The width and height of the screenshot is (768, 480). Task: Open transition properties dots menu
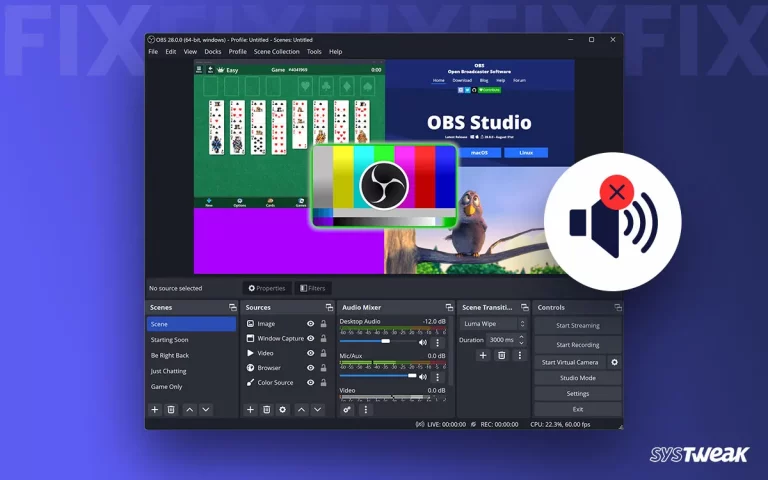coord(520,355)
